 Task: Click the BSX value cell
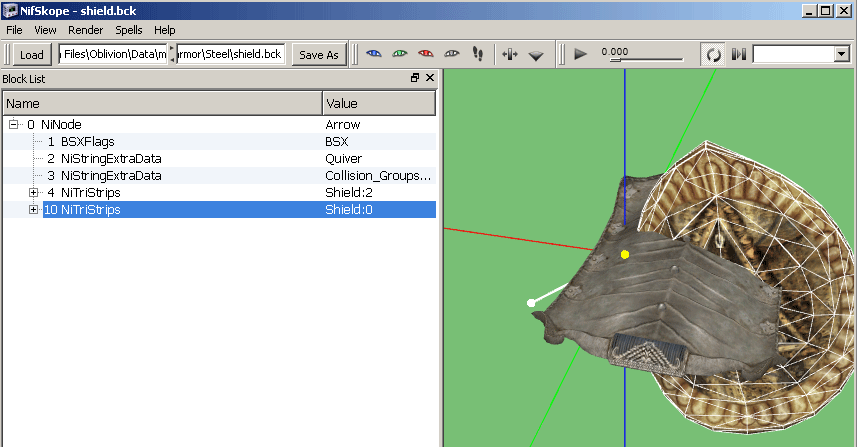tap(337, 142)
